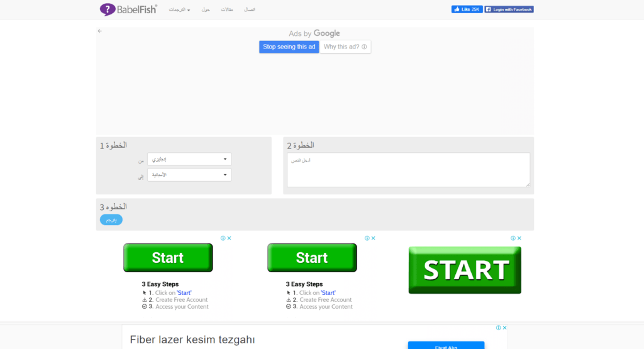Click the Stop seeing this ad button
The width and height of the screenshot is (644, 349).
289,47
